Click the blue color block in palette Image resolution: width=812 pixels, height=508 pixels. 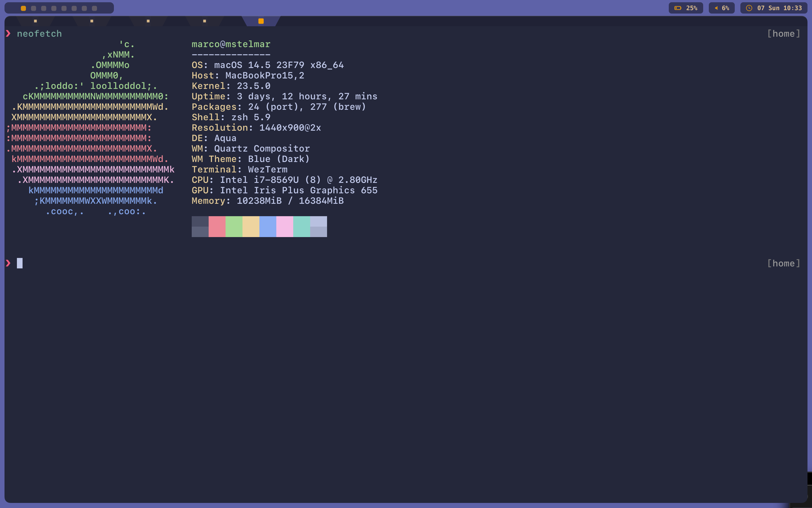coord(268,226)
